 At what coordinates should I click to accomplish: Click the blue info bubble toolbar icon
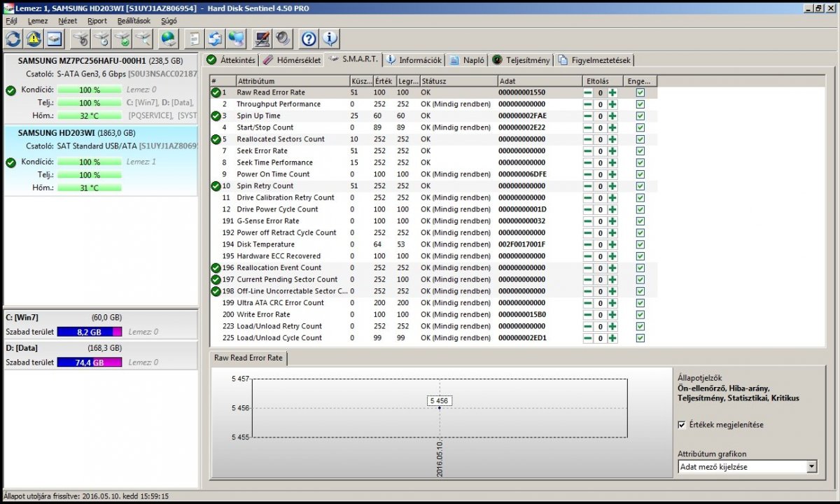coord(330,38)
